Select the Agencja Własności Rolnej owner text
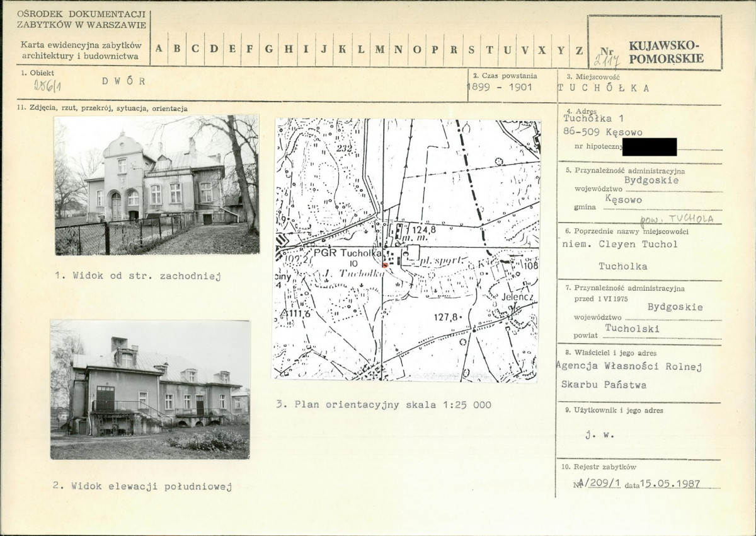 click(x=629, y=367)
